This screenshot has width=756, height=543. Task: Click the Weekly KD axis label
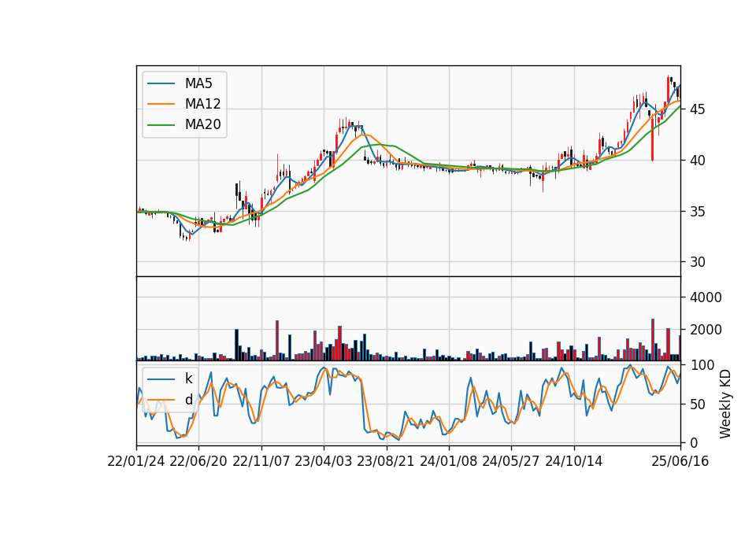(725, 404)
